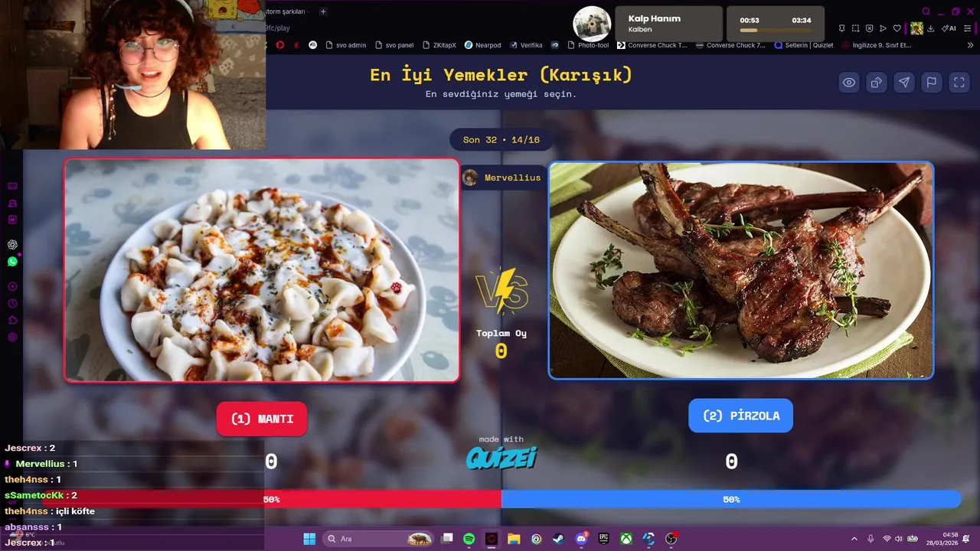This screenshot has width=980, height=551.
Task: Open the history clock icon in sidebar
Action: click(x=12, y=303)
